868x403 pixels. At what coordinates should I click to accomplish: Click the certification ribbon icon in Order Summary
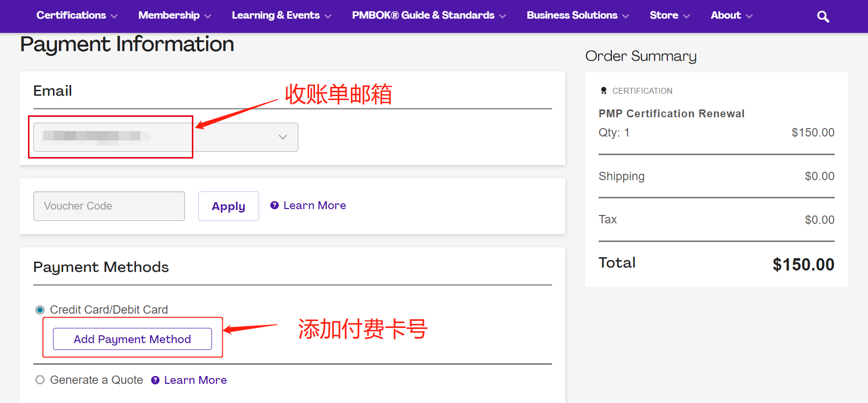click(x=604, y=91)
